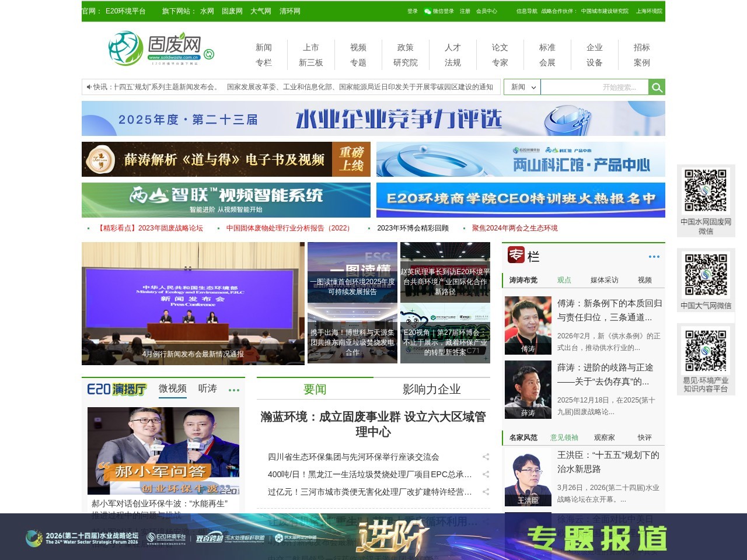This screenshot has height=560, width=747.
Task: Select the 观察家 tab
Action: [x=605, y=437]
